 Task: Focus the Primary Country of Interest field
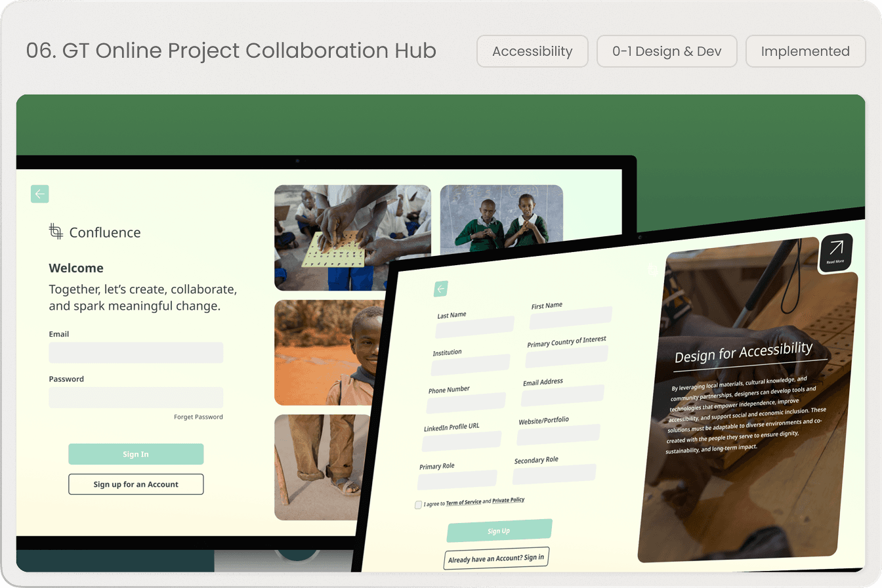[x=566, y=356]
